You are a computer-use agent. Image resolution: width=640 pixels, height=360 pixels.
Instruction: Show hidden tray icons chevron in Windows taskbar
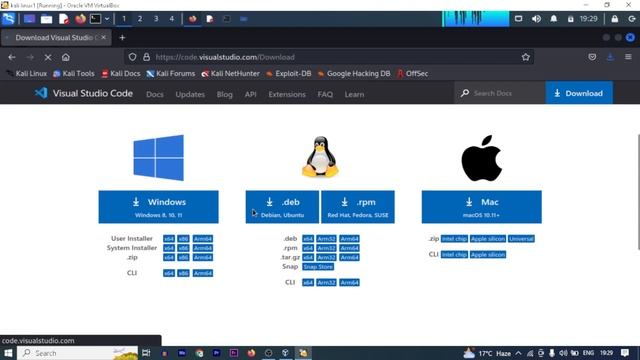(x=518, y=353)
